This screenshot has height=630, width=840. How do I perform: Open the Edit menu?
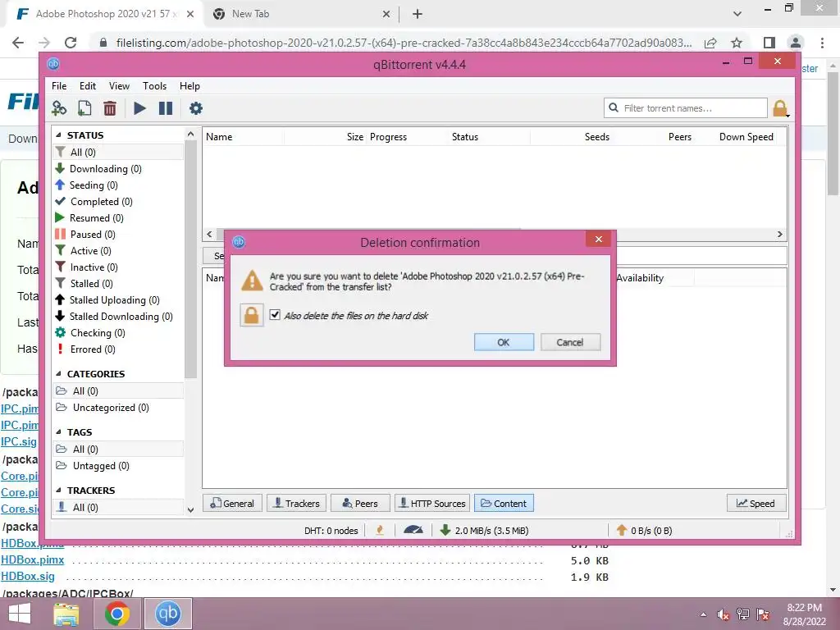tap(87, 85)
